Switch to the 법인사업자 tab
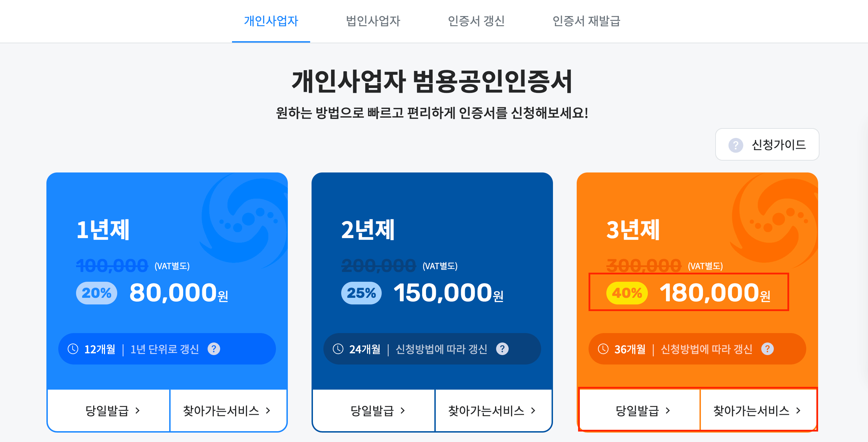This screenshot has height=442, width=868. pyautogui.click(x=373, y=21)
